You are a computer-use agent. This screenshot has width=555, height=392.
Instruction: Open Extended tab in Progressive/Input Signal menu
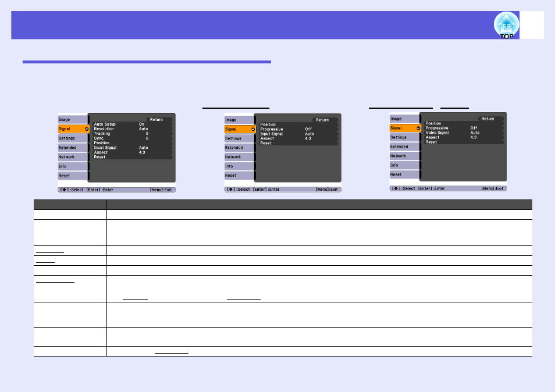point(239,148)
